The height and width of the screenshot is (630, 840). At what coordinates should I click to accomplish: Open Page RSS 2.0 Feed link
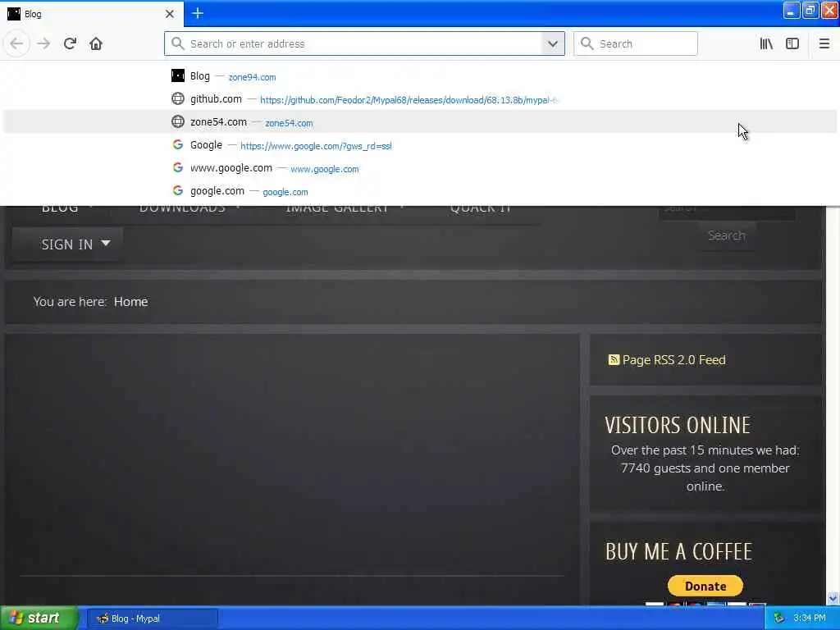674,360
